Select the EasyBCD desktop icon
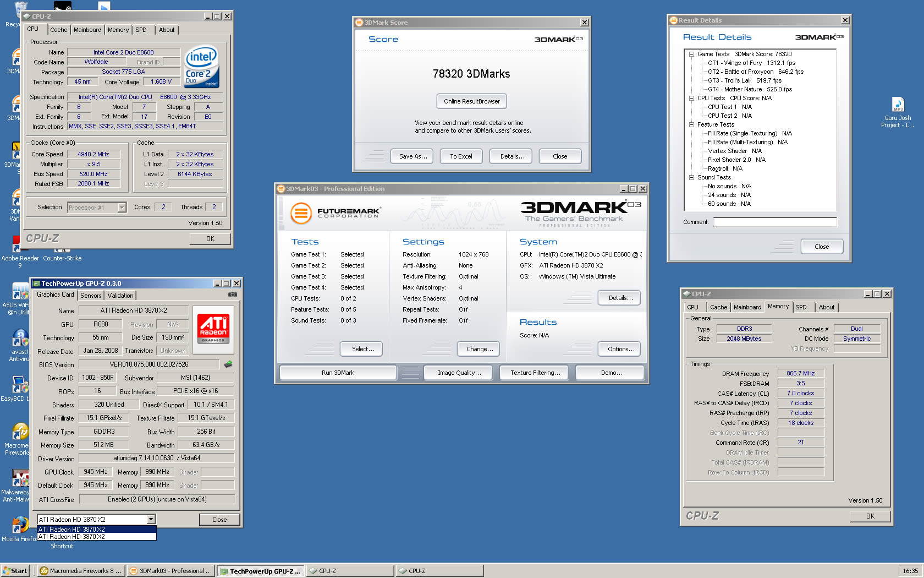Viewport: 924px width, 578px height. click(16, 389)
